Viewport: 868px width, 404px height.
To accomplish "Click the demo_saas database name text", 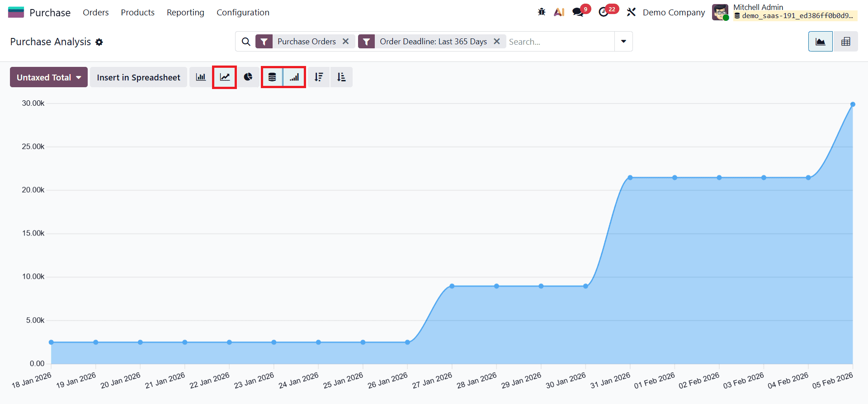I will (x=797, y=16).
